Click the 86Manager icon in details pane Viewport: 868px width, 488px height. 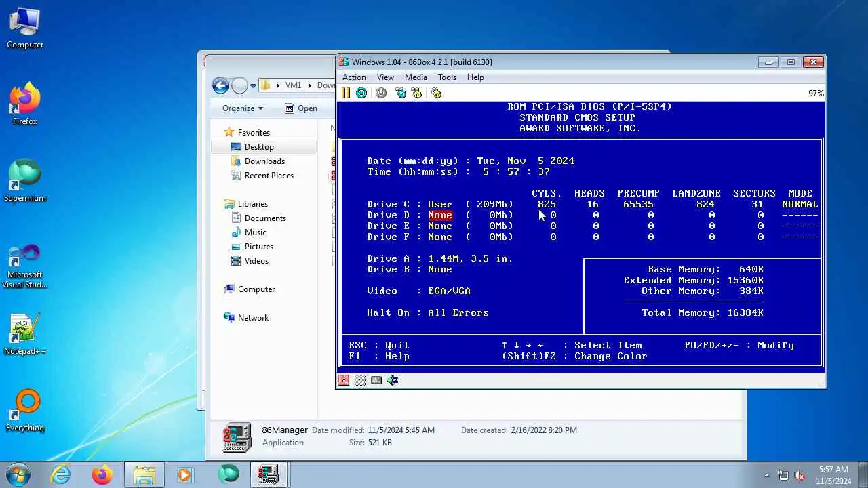[237, 437]
